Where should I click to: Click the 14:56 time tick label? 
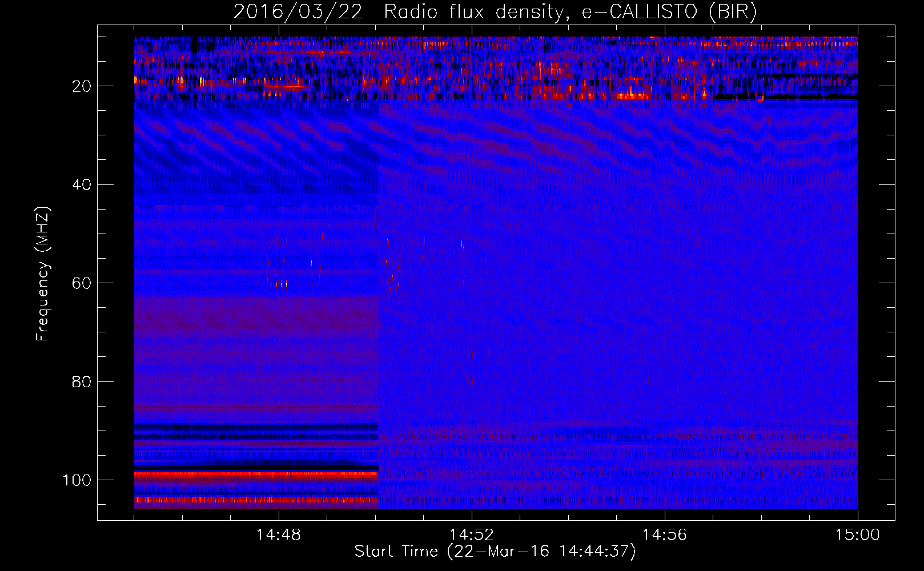coord(665,534)
